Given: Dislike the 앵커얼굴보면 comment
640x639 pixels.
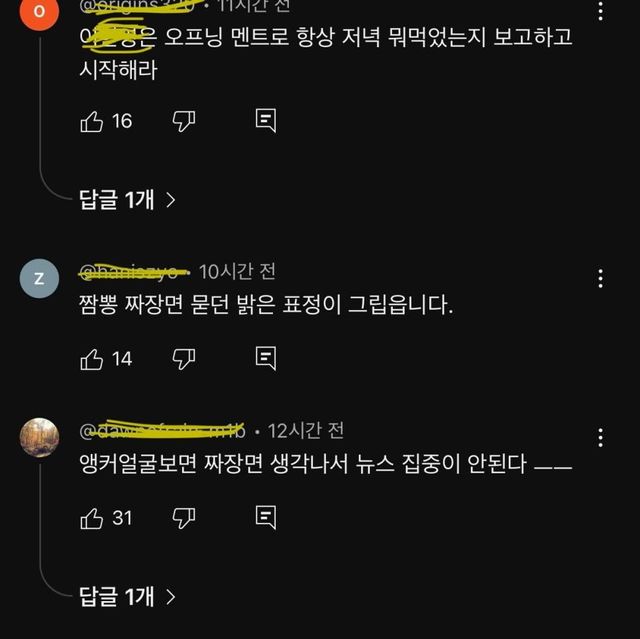Looking at the screenshot, I should 183,518.
